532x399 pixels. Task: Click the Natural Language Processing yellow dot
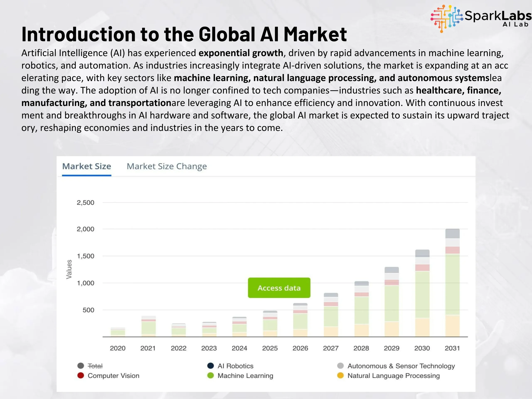pos(340,376)
